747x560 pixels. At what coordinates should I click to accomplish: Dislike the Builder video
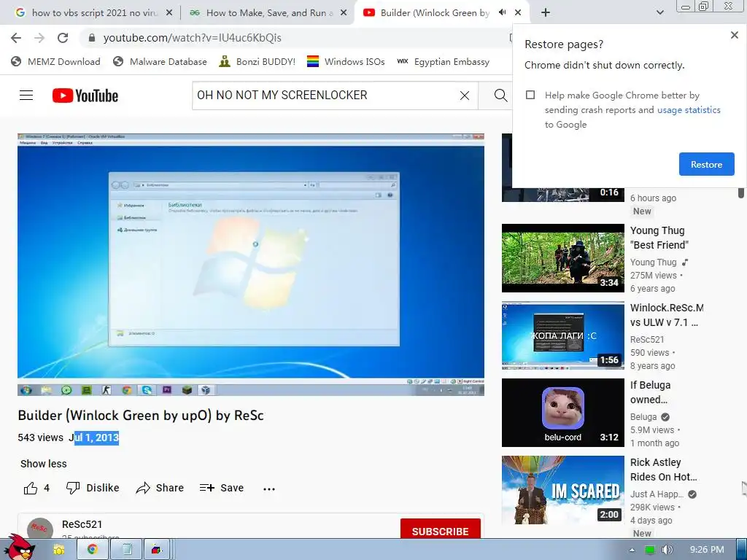[x=93, y=488]
